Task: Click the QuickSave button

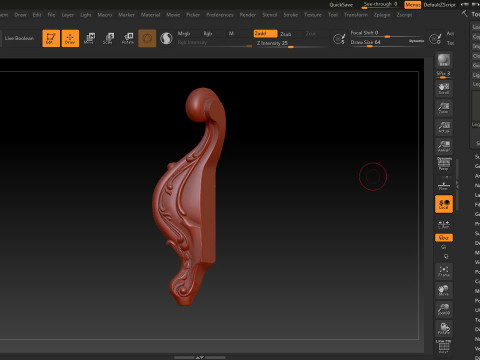Action: [x=341, y=5]
